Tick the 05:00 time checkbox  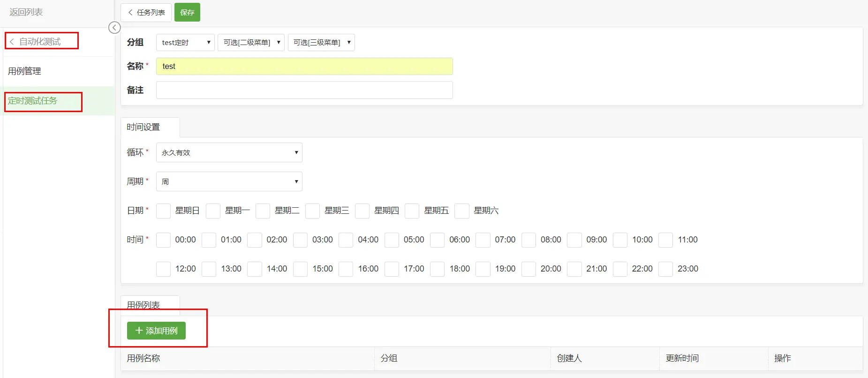(x=392, y=240)
